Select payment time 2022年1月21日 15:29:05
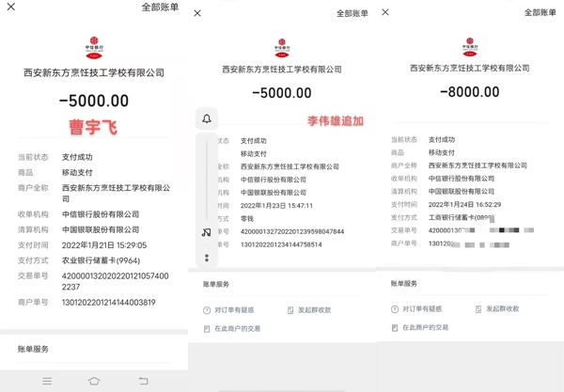 coord(104,245)
